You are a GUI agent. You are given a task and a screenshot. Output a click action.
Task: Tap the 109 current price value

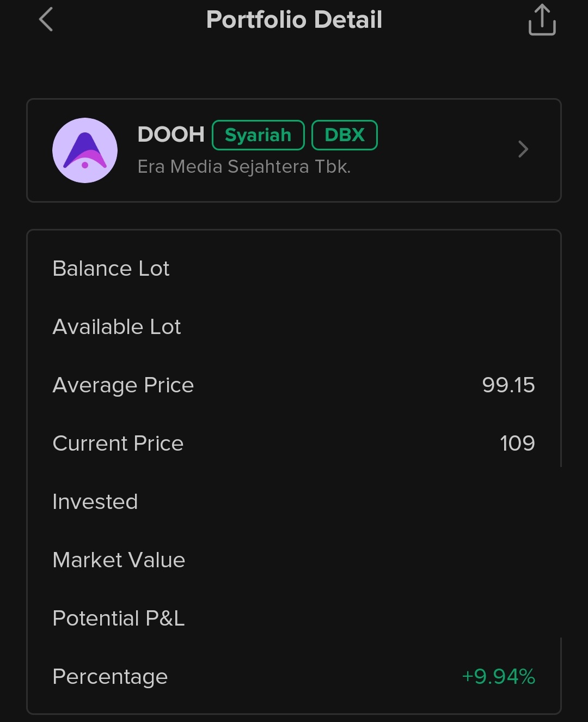tap(517, 444)
